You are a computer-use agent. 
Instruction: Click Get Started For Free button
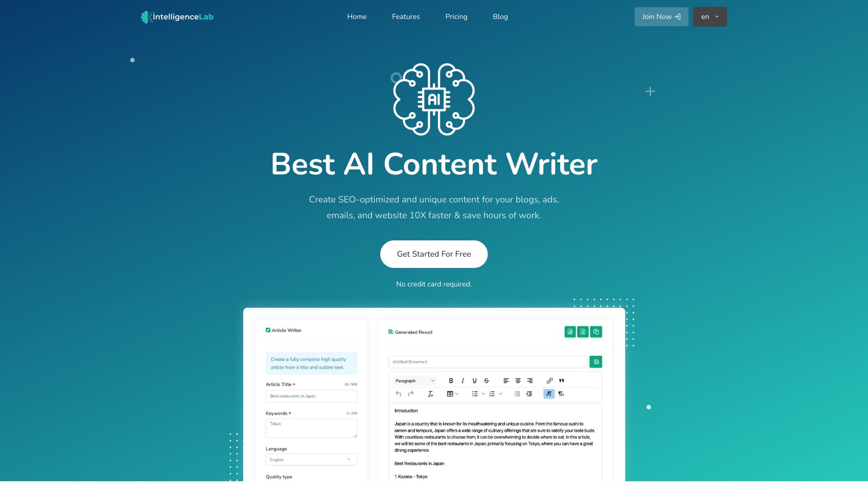coord(434,254)
